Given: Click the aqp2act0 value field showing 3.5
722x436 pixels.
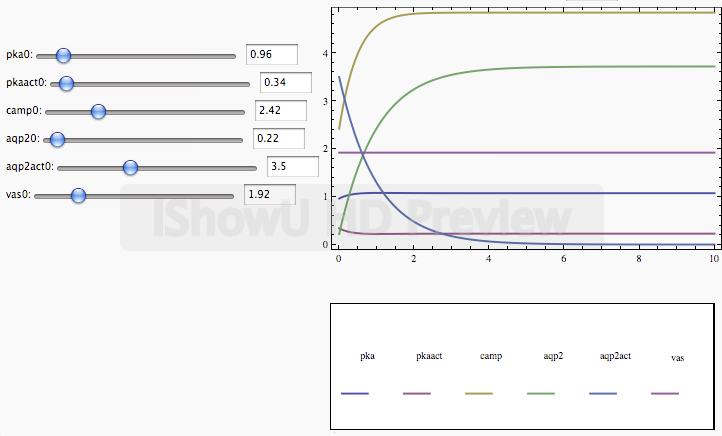Looking at the screenshot, I should (292, 166).
